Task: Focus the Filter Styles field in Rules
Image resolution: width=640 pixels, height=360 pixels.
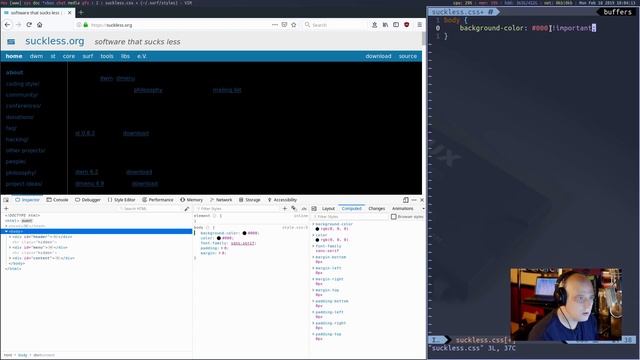Action: (x=238, y=209)
